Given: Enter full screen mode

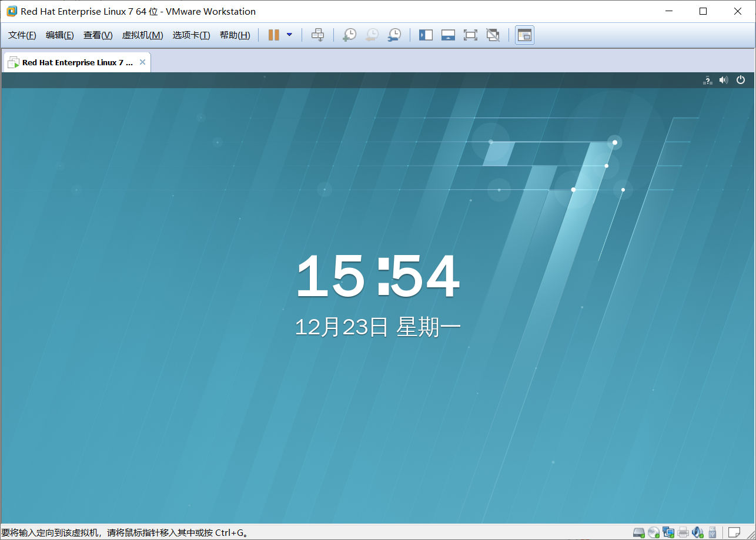Looking at the screenshot, I should click(x=470, y=35).
